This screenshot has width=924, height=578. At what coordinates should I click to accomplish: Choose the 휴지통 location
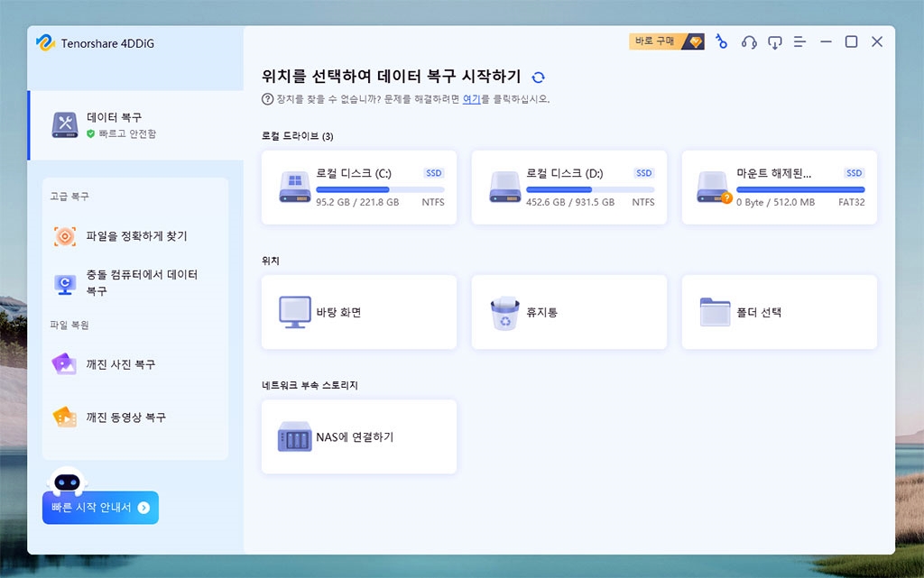569,312
